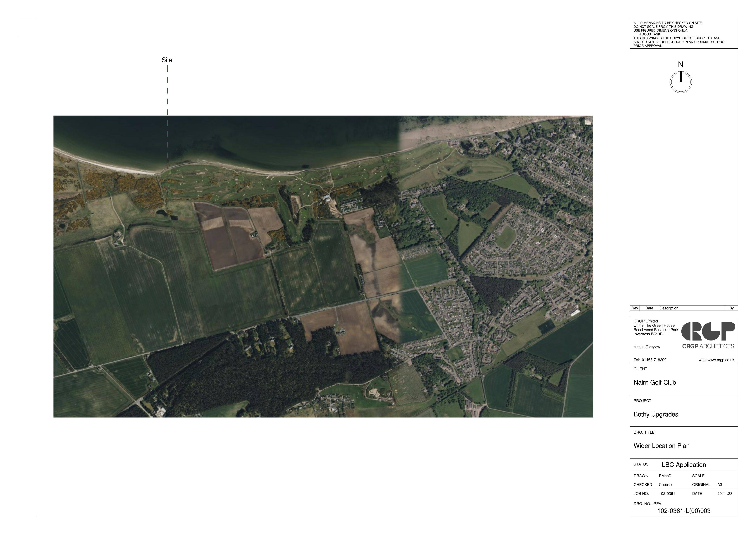Select the 'Nairn Golf Club' client name

pyautogui.click(x=655, y=382)
